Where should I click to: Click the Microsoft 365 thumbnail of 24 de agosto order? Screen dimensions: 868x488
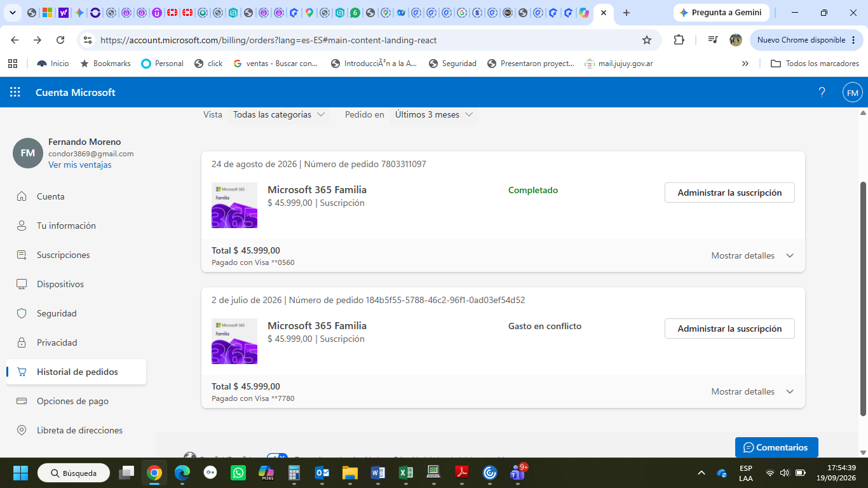point(234,205)
